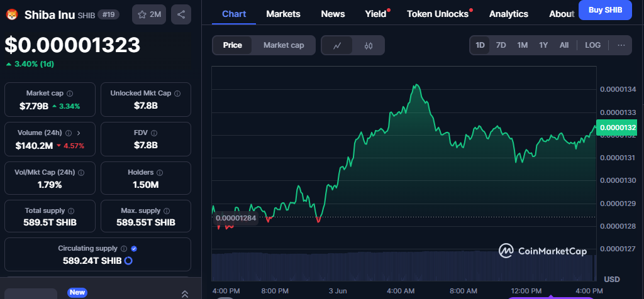Click the #19 rank badge
Image resolution: width=644 pixels, height=299 pixels.
[x=108, y=15]
